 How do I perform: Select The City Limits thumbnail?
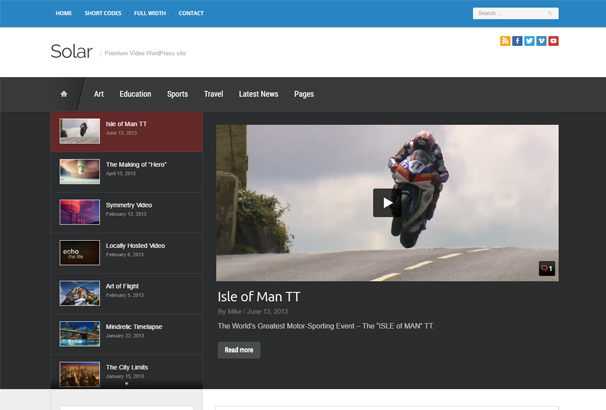[80, 374]
